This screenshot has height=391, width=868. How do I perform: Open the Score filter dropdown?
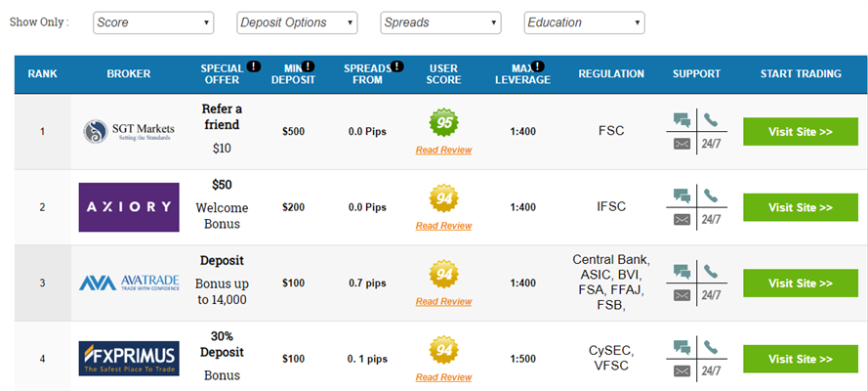click(153, 22)
